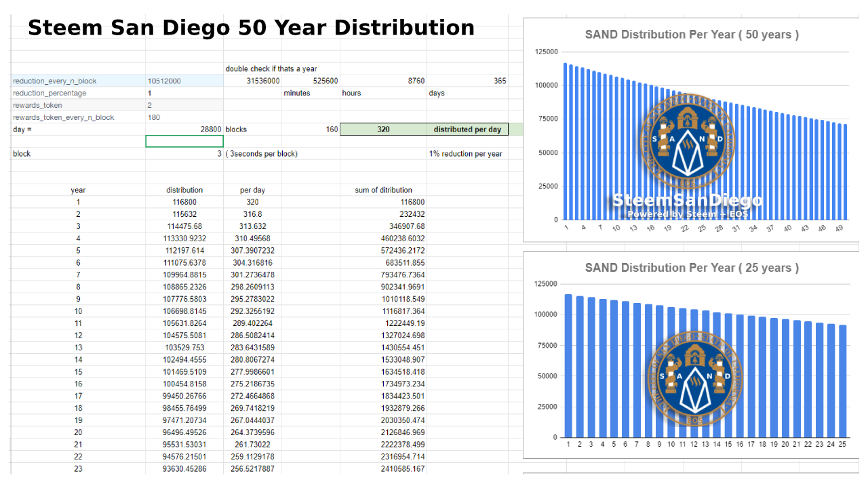Click the year 1 bar in the 25 years chart
Image resolution: width=868 pixels, height=488 pixels.
click(568, 366)
